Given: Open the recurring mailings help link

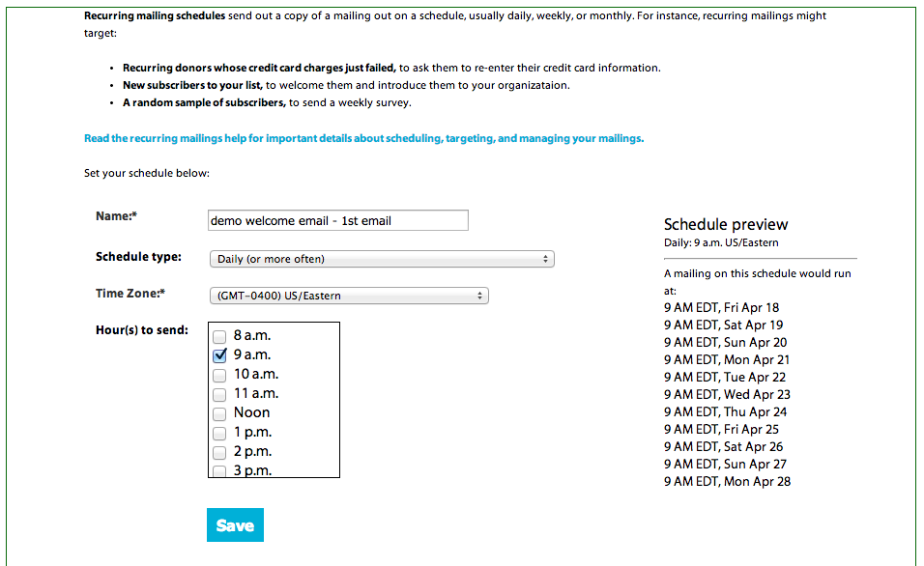Looking at the screenshot, I should point(363,138).
